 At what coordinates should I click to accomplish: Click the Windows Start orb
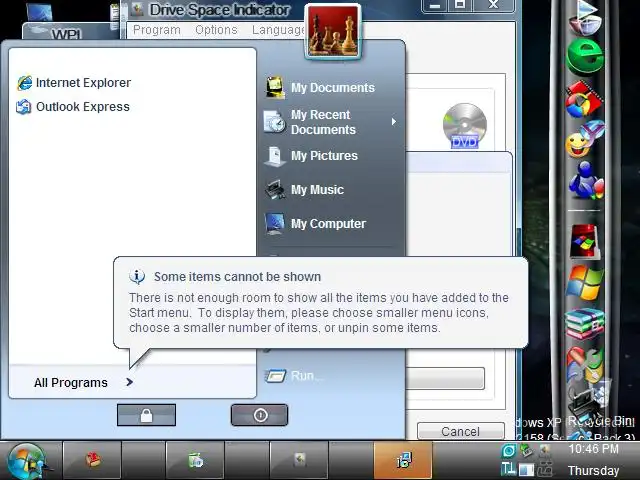pyautogui.click(x=26, y=461)
